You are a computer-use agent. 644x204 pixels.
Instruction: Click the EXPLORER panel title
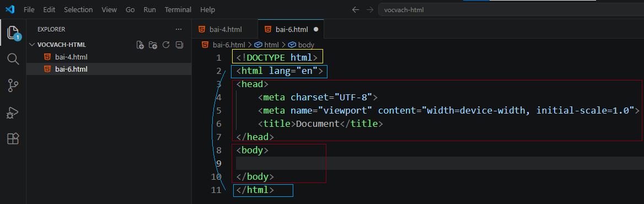pos(51,29)
